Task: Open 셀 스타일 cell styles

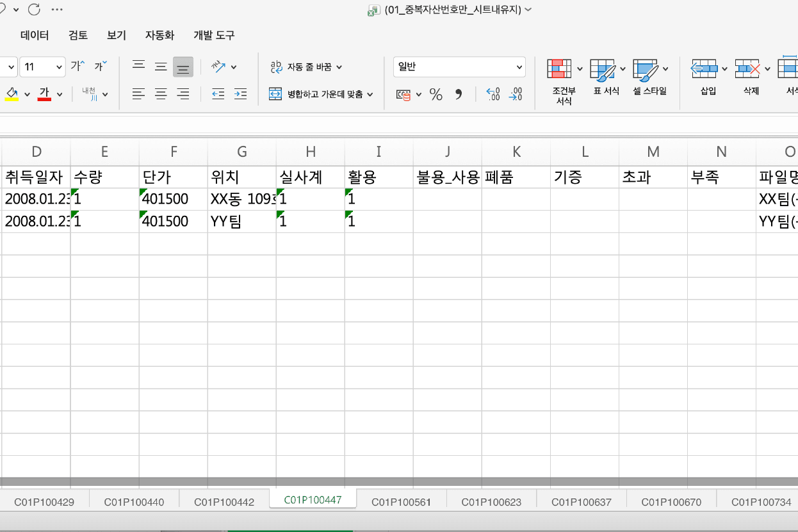Action: pos(649,78)
